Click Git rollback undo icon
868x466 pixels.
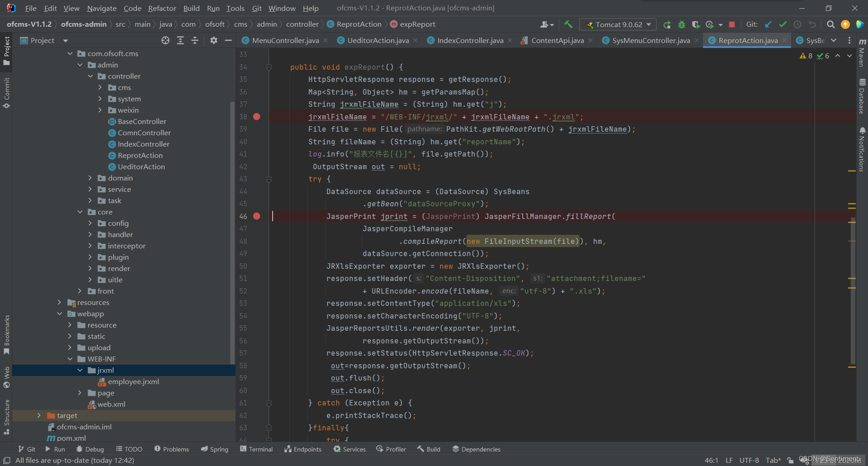click(x=812, y=24)
